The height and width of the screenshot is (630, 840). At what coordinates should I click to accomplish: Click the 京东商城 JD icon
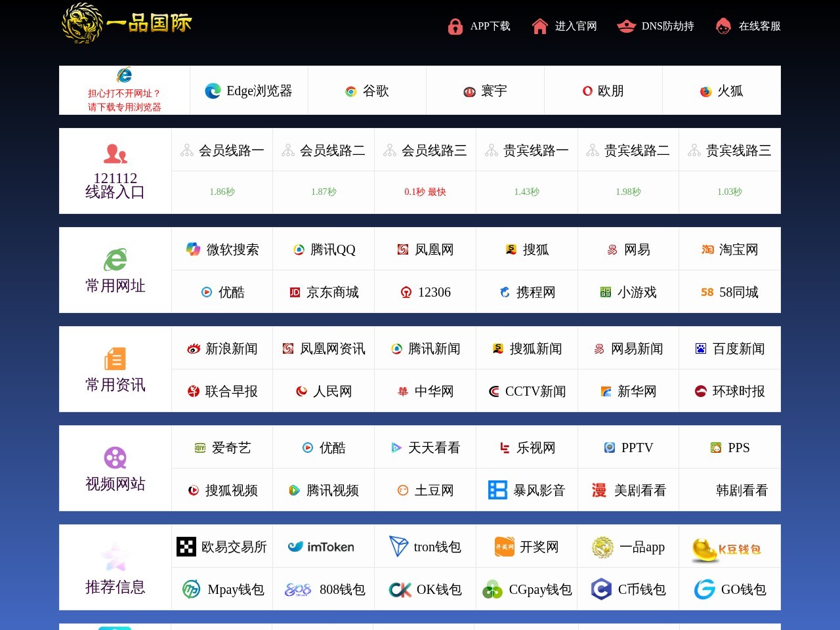[x=295, y=293]
